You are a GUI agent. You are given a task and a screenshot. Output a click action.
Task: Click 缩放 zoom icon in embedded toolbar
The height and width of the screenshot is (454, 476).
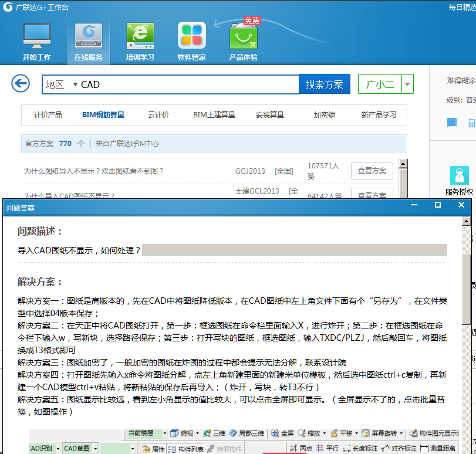302,433
